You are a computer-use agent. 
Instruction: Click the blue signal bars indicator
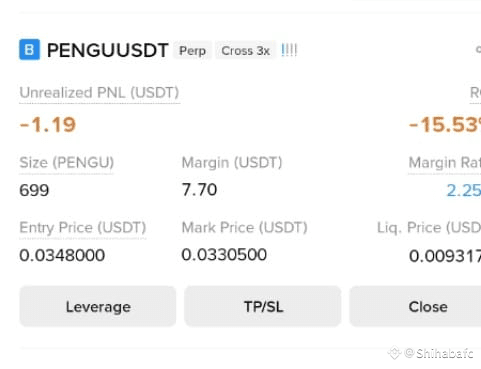click(x=289, y=50)
